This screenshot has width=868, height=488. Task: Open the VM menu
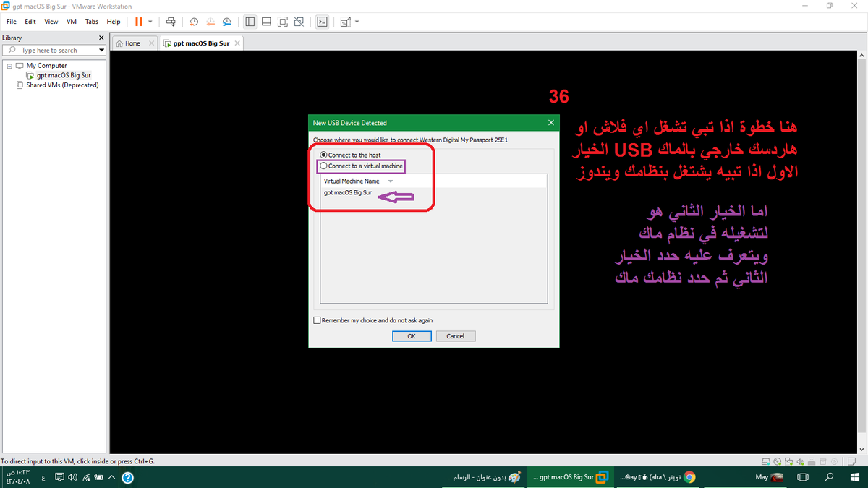(x=72, y=22)
